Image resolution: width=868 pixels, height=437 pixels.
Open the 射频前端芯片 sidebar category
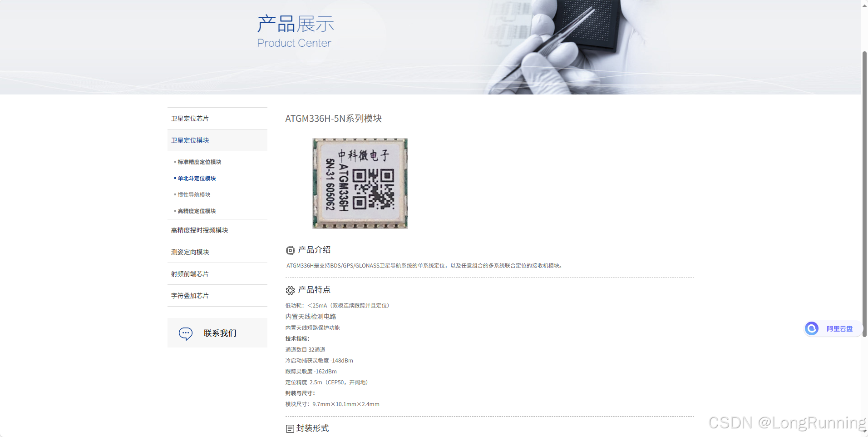(190, 273)
